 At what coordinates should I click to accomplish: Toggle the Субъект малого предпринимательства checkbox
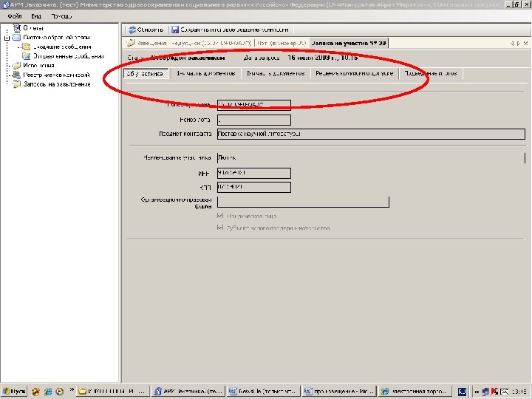point(220,228)
